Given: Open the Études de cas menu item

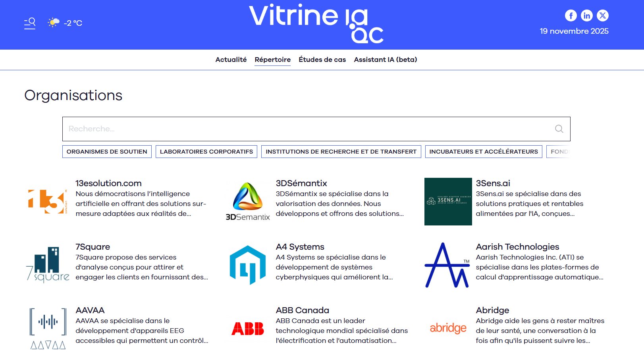Looking at the screenshot, I should (x=322, y=60).
